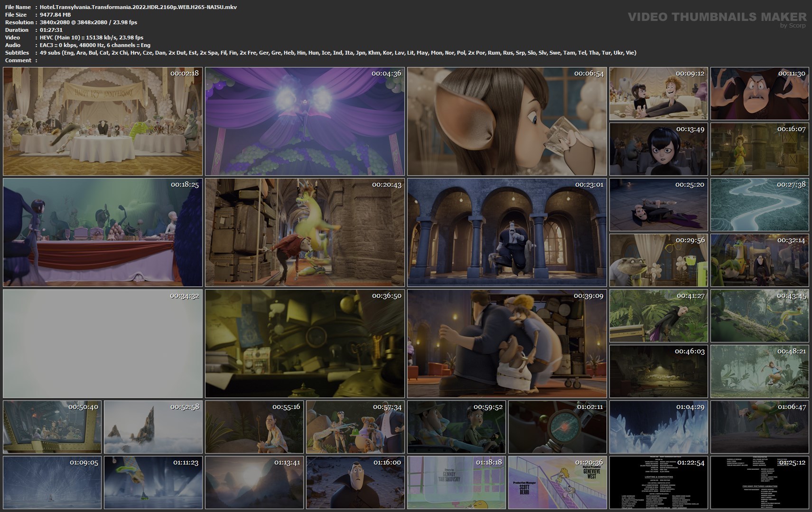Screen dimensions: 812x512
Task: Click the 01:09:05 thumbnail
Action: [52, 483]
